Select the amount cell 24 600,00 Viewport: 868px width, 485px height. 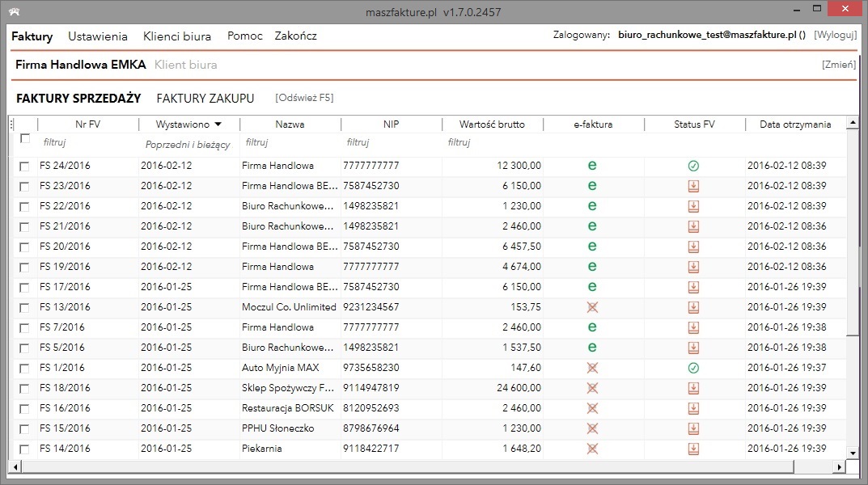point(519,388)
